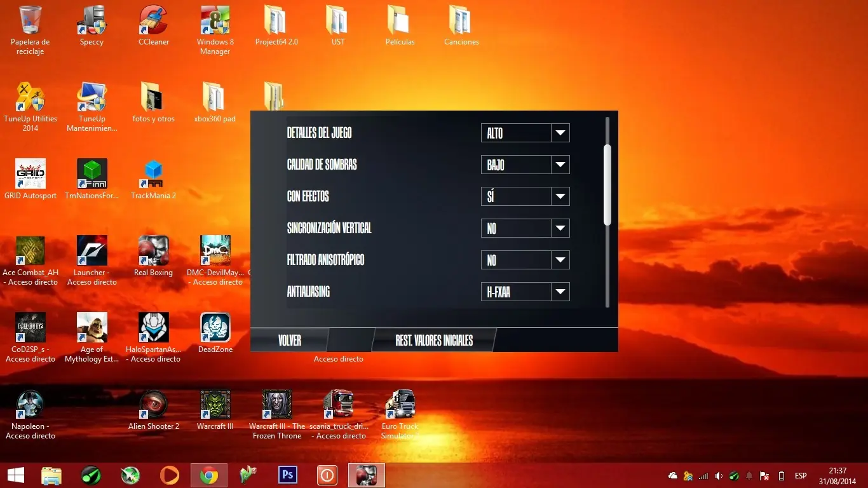Launch TrackMania 2

154,179
